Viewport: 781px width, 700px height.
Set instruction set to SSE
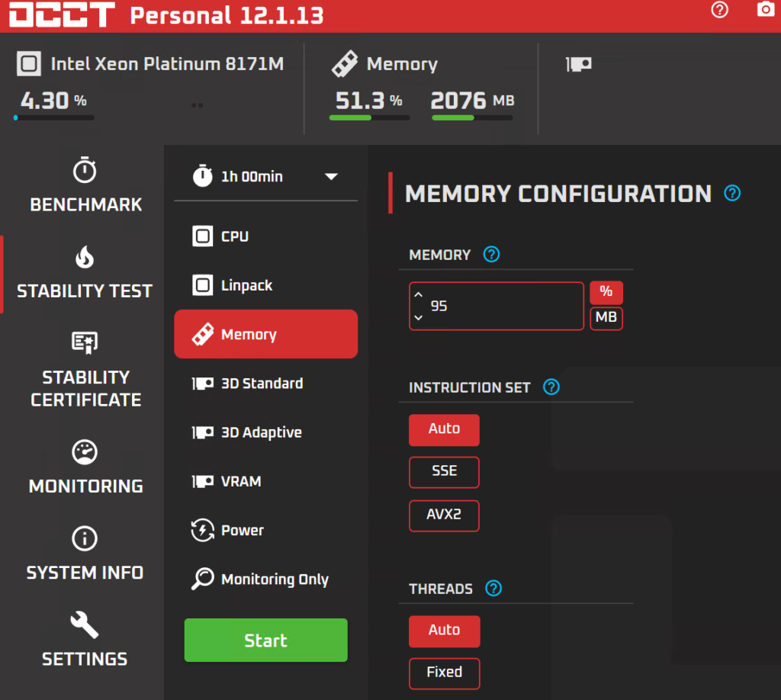445,472
